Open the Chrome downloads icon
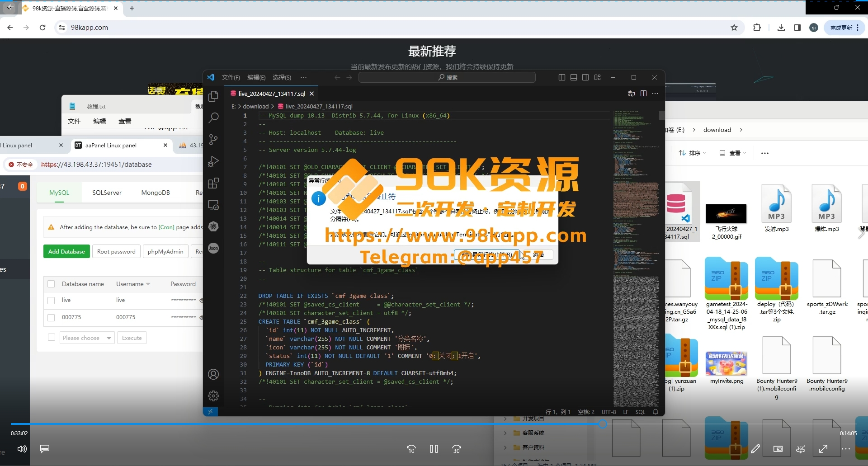 click(781, 28)
